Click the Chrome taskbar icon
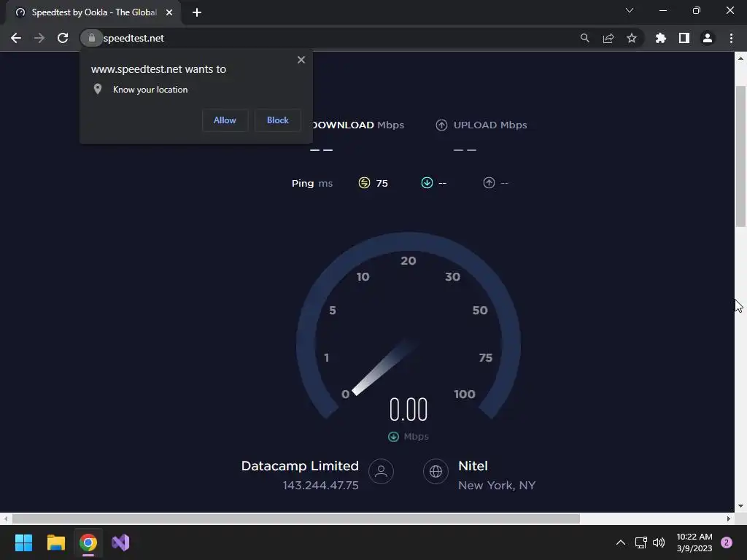The width and height of the screenshot is (747, 560). coord(88,542)
